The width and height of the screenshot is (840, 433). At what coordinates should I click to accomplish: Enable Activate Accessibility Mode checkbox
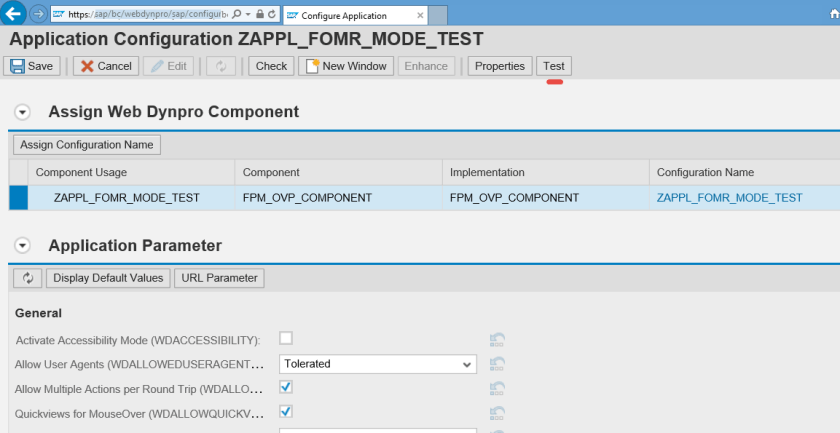coord(286,338)
